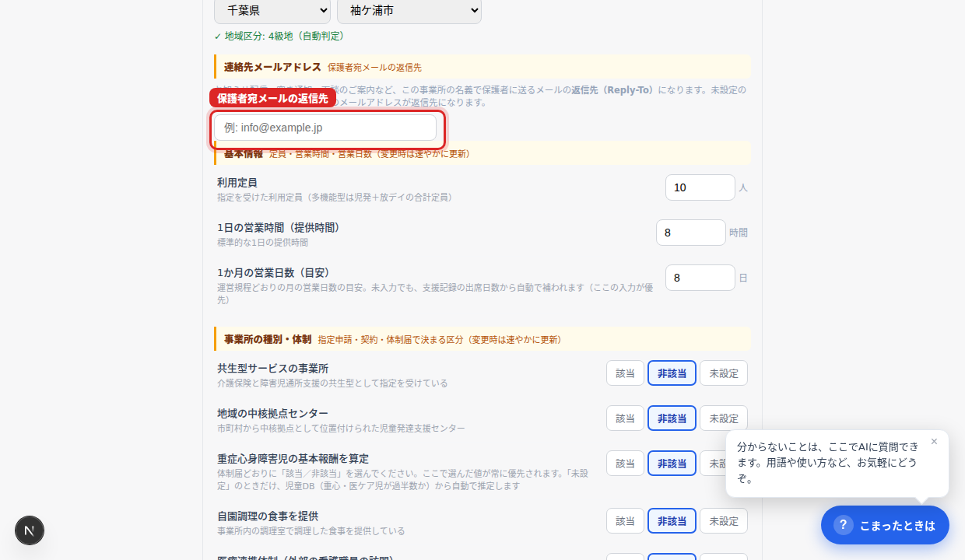Open the 袖ケ浦市 city dropdown
Viewport: 965px width, 560px height.
tap(409, 11)
